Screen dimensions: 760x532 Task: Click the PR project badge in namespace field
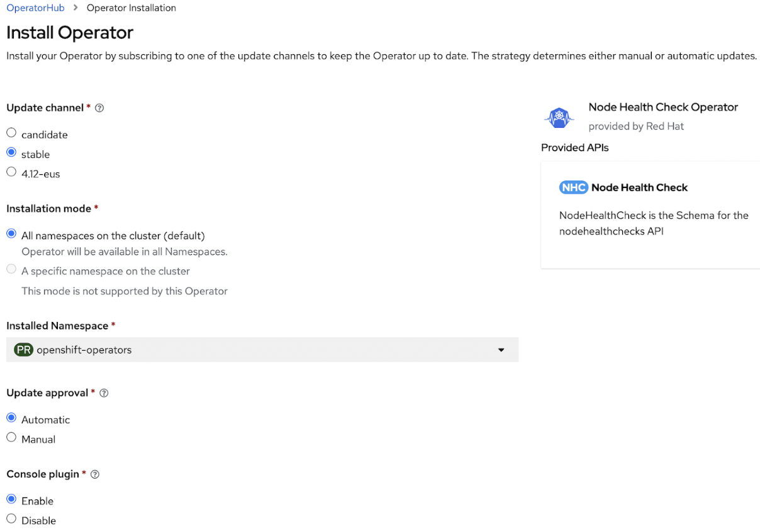click(23, 350)
